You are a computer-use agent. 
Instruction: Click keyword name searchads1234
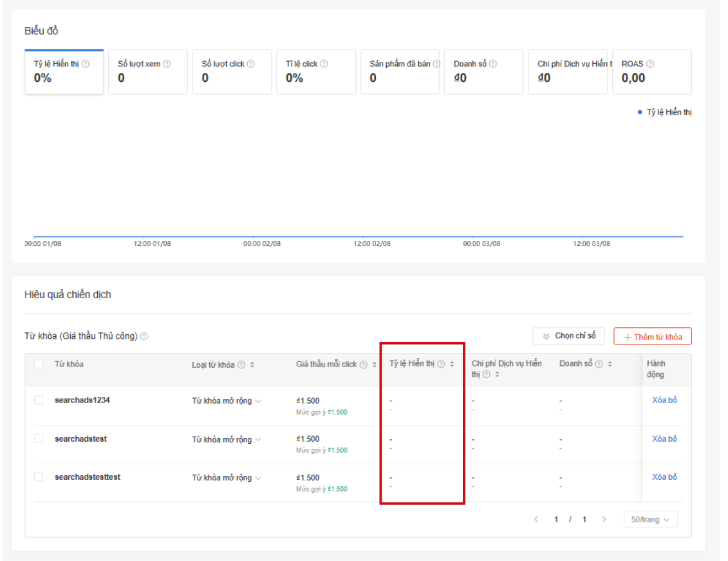click(82, 400)
